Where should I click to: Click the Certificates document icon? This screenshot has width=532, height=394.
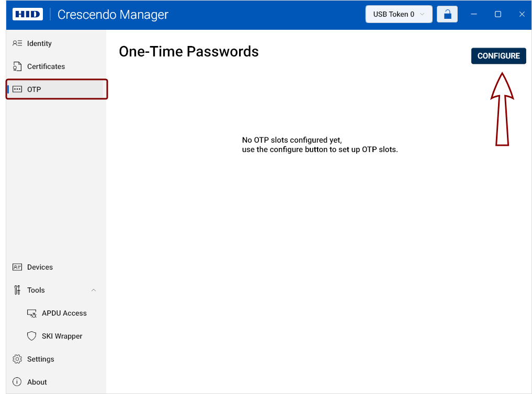pos(17,66)
